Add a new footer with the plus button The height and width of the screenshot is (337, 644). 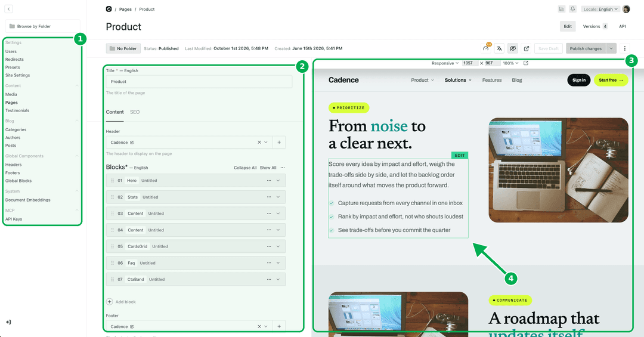[x=279, y=326]
